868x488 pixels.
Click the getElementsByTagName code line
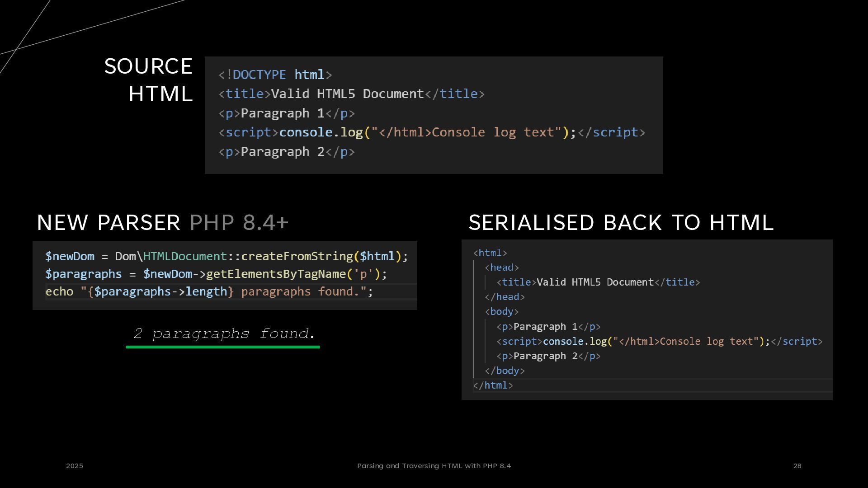point(216,274)
